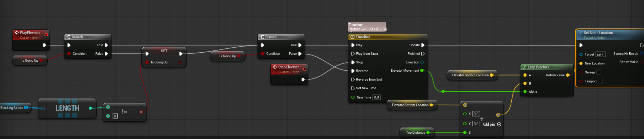This screenshot has height=139, width=644.
Task: Click the New Location input pin
Action: point(581,63)
